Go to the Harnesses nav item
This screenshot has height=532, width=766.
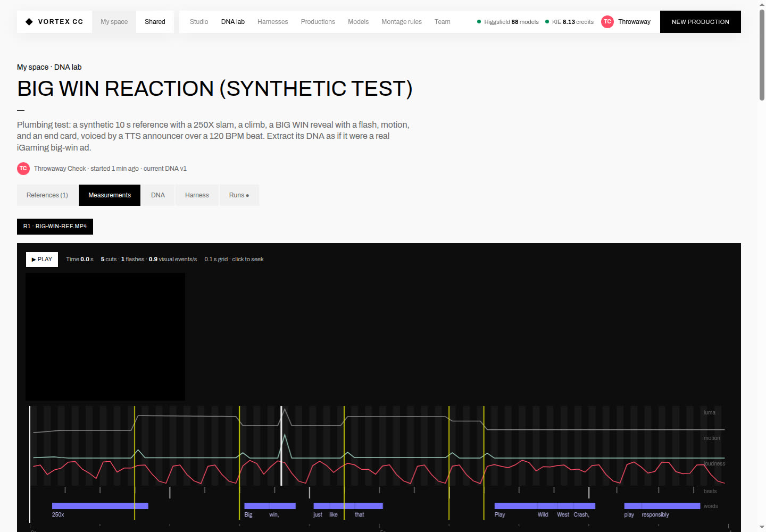click(273, 22)
